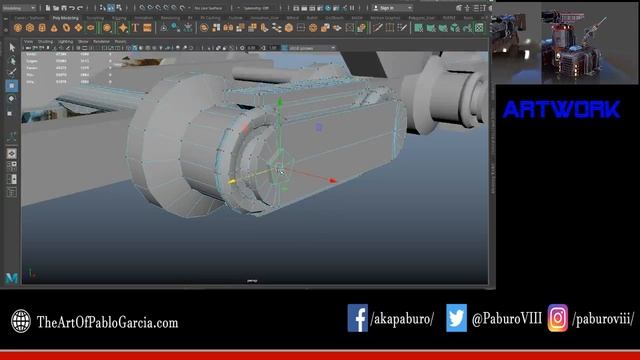
Task: Create a polygon cube from shelf
Action: pos(30,28)
